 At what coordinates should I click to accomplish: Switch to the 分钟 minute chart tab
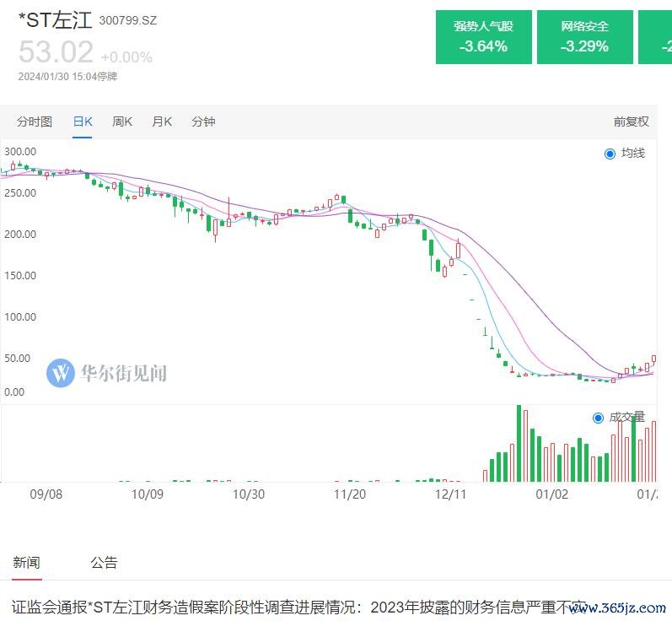[203, 121]
